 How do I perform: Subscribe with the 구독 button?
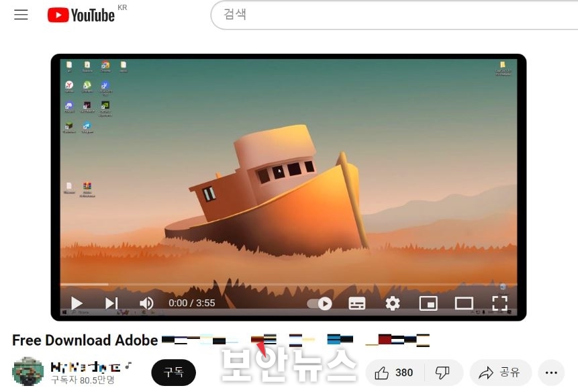[174, 373]
